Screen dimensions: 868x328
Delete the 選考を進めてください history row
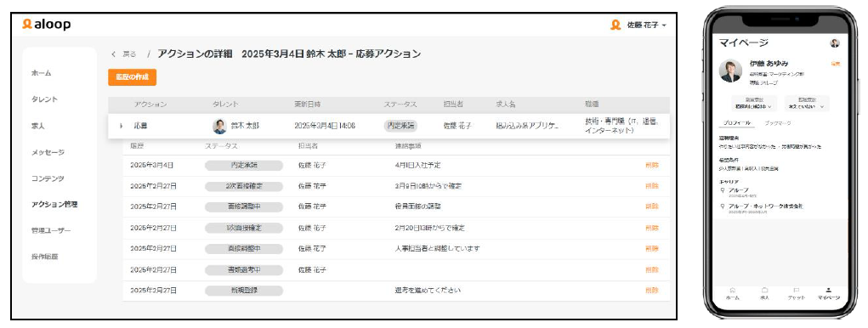point(652,291)
